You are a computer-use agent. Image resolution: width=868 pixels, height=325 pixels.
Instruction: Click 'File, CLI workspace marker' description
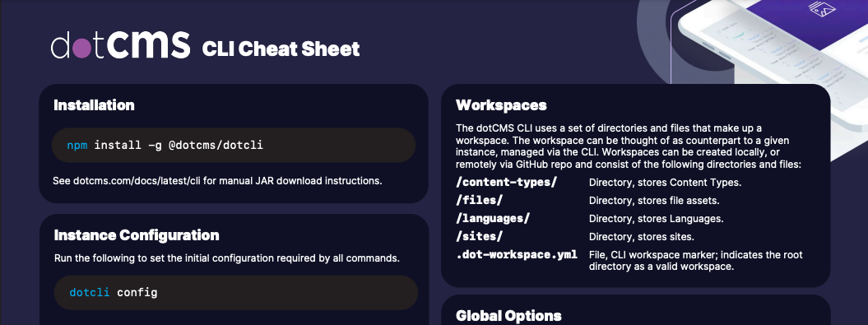(696, 261)
